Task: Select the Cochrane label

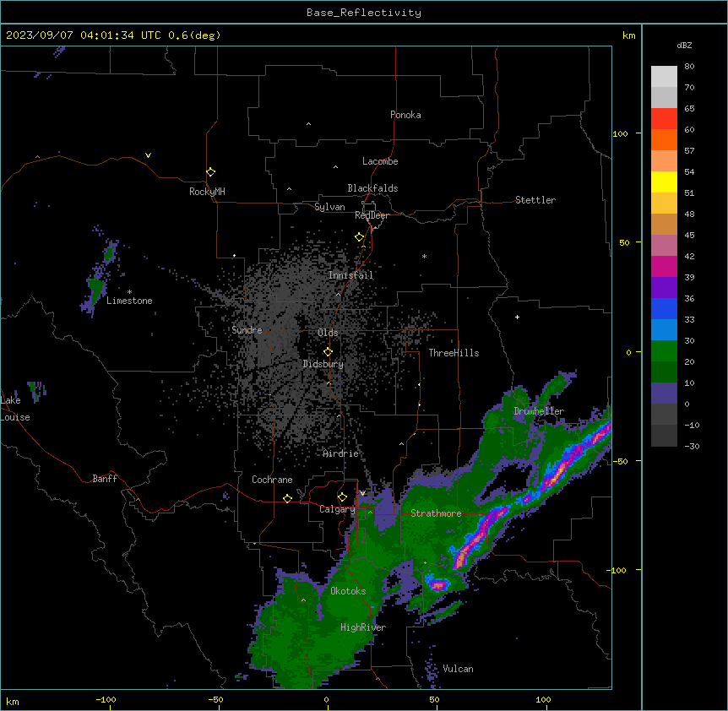Action: point(272,480)
